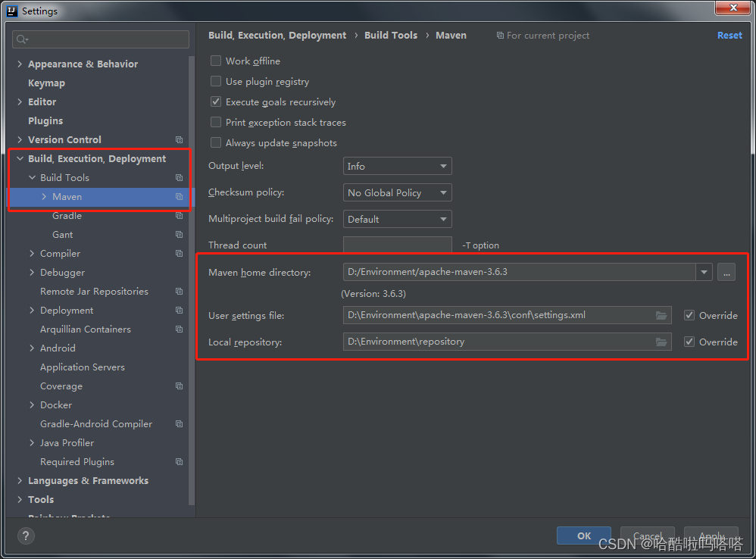Open the Output level dropdown

(x=397, y=166)
